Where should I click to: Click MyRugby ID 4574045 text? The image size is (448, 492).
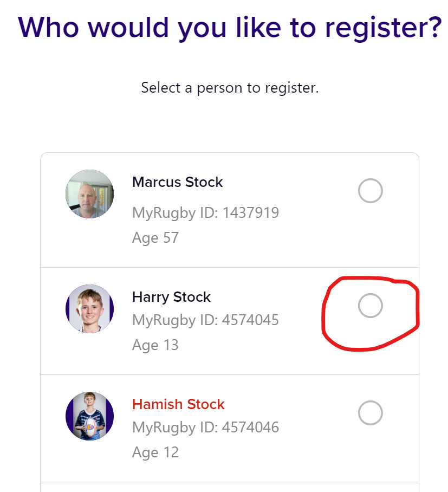point(205,320)
